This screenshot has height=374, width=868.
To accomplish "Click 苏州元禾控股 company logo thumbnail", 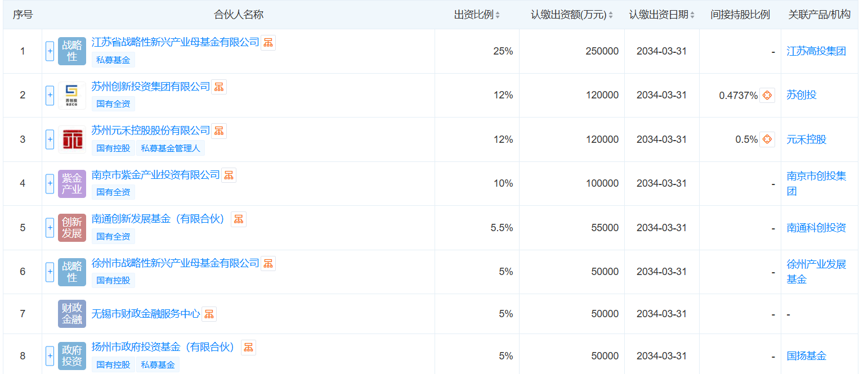I will point(72,139).
